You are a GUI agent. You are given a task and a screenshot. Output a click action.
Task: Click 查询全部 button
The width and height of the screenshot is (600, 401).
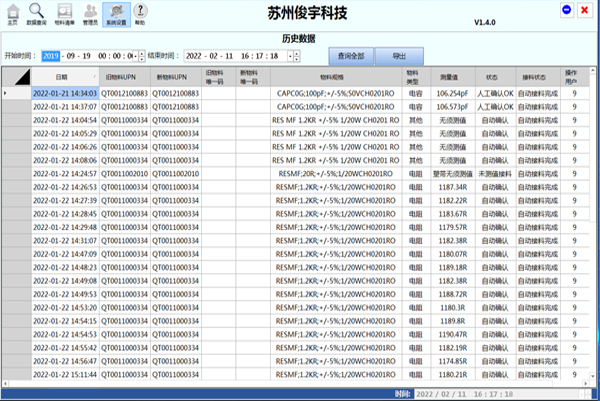pyautogui.click(x=351, y=56)
